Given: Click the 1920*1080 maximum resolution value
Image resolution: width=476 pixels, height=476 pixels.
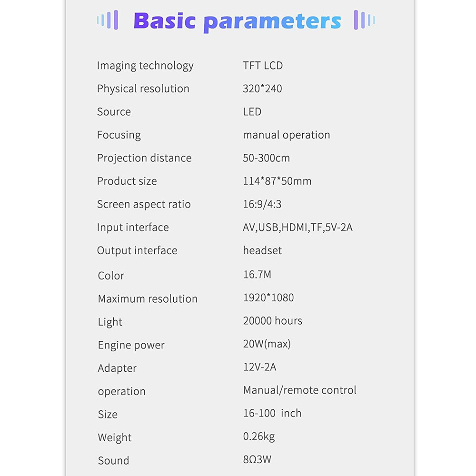Looking at the screenshot, I should (x=268, y=297).
